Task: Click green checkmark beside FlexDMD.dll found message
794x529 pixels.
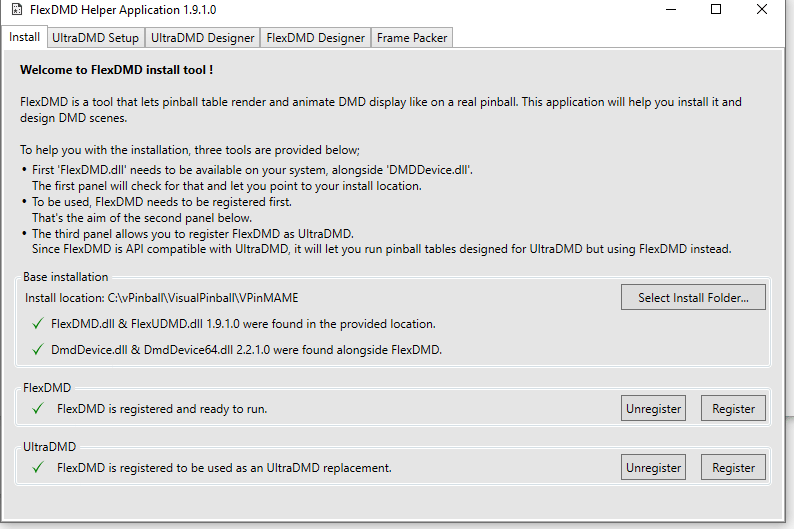Action: point(38,324)
